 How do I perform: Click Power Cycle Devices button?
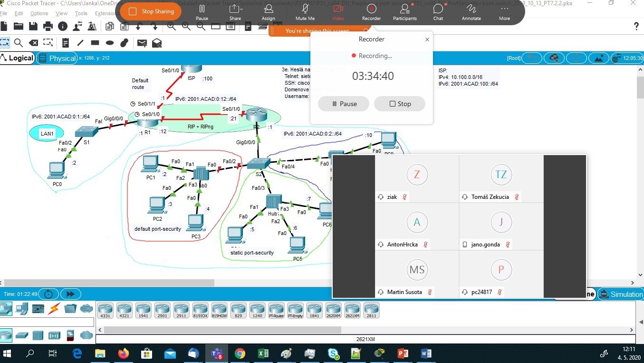48,294
